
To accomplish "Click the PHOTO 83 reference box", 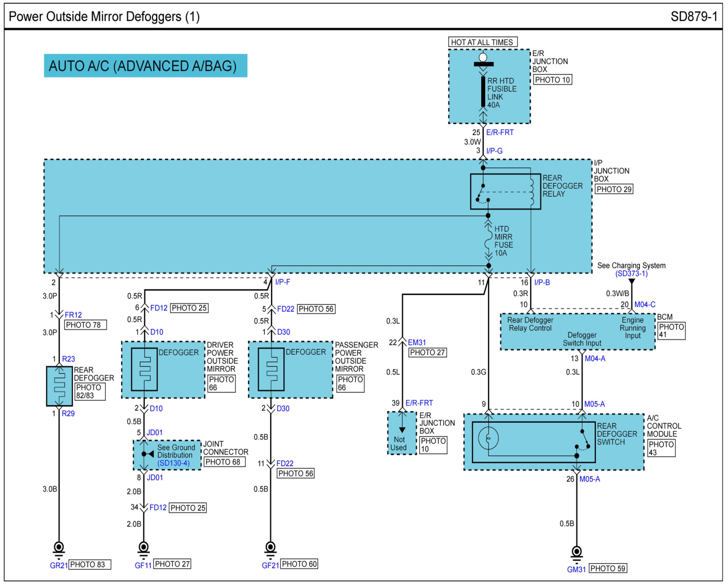I will [90, 564].
